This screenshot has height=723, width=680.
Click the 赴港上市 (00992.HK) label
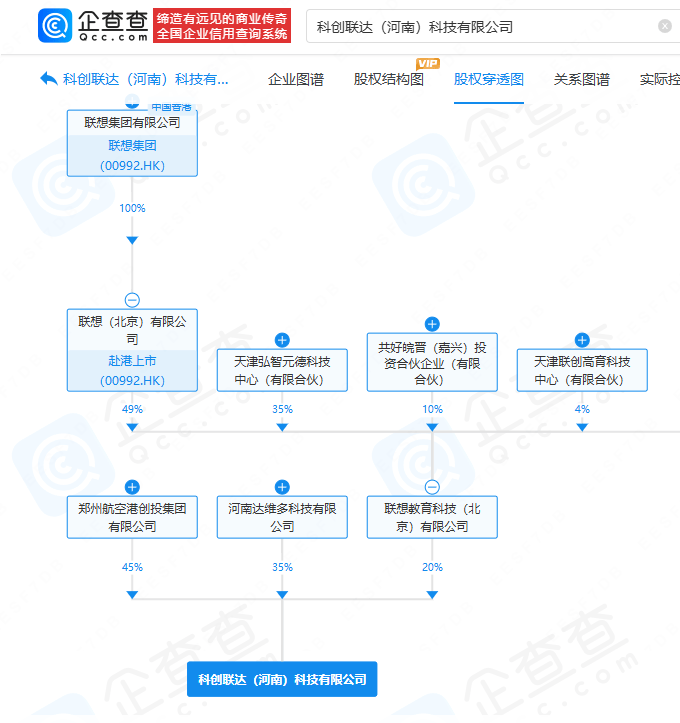pyautogui.click(x=132, y=371)
